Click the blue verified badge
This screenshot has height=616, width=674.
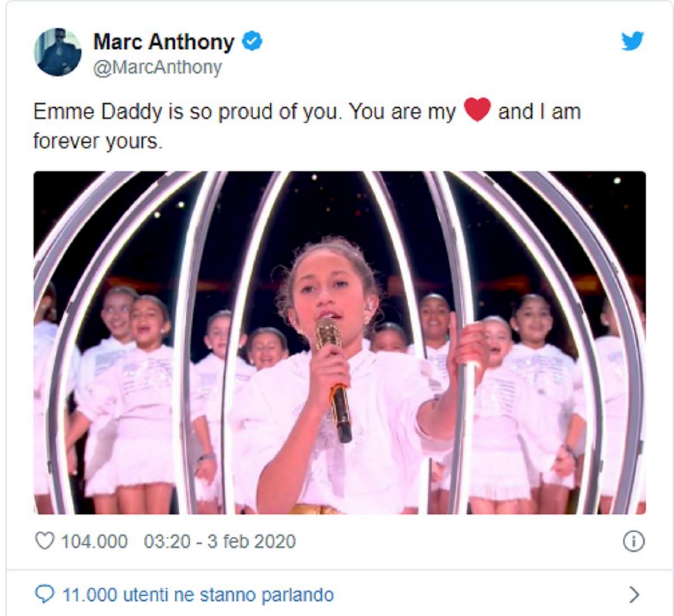click(x=252, y=41)
